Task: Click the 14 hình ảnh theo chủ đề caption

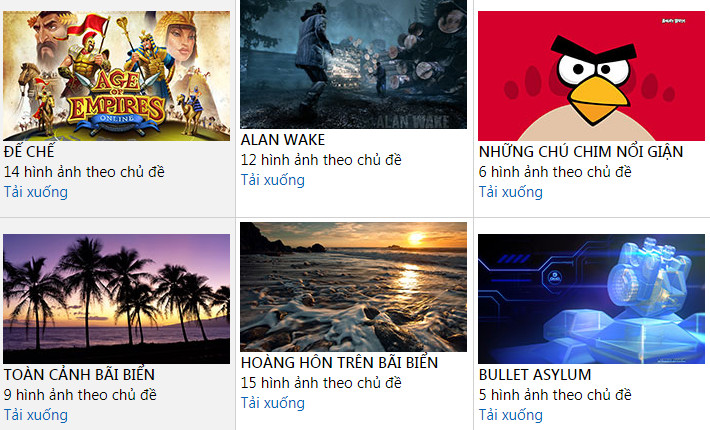Action: (x=84, y=172)
